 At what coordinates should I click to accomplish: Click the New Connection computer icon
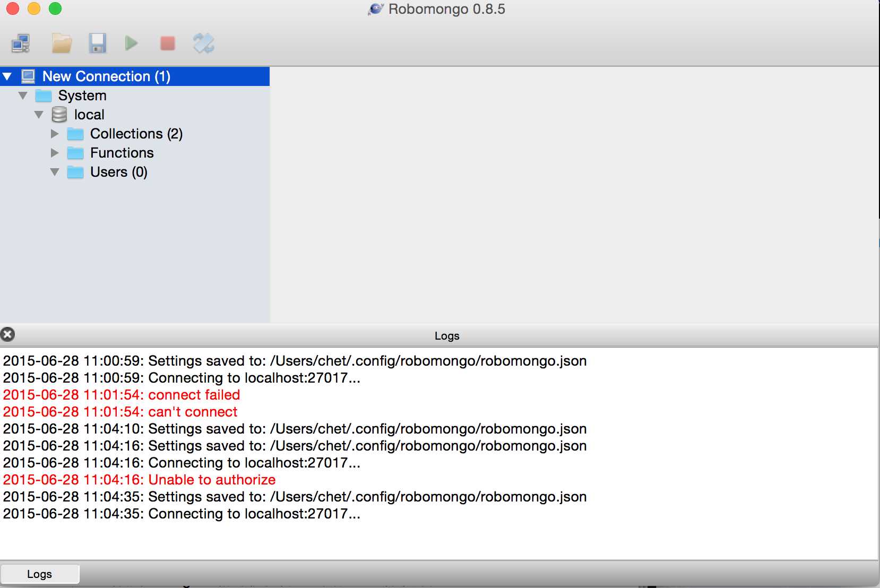(x=28, y=76)
